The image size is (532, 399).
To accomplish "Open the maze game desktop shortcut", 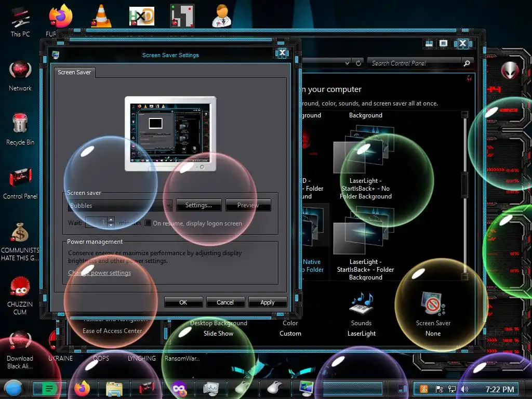I will tap(182, 16).
